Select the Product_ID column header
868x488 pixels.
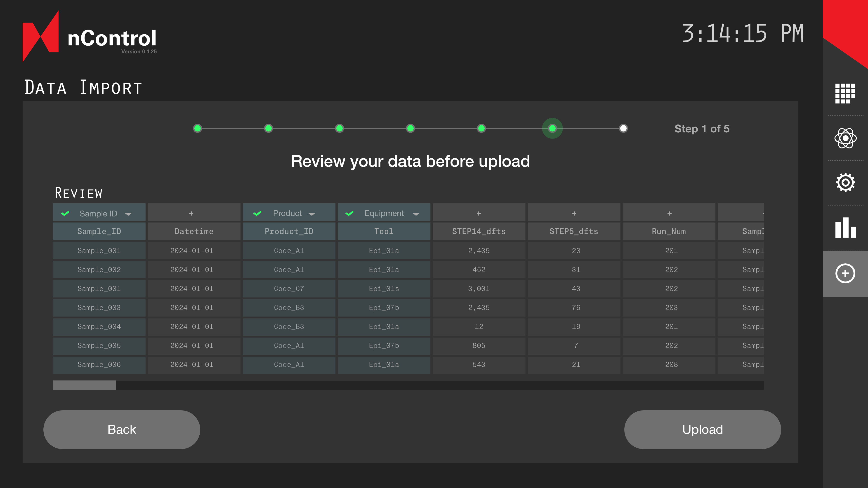coord(289,231)
